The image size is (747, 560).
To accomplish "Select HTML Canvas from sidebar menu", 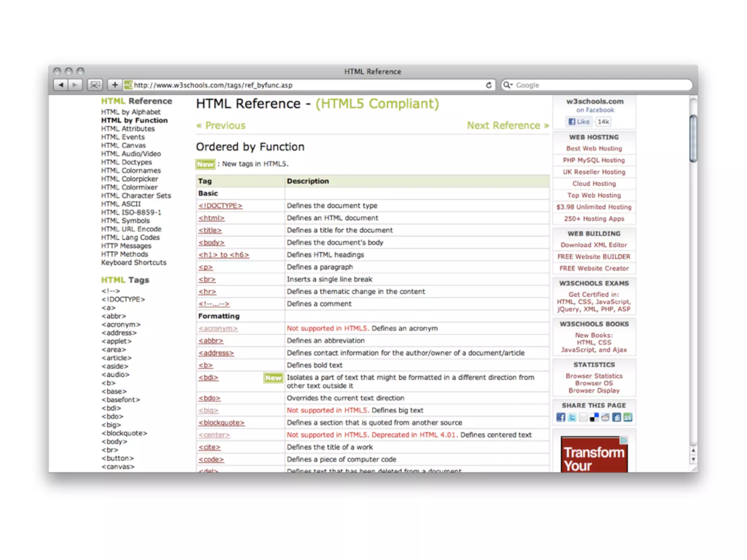I will [123, 145].
